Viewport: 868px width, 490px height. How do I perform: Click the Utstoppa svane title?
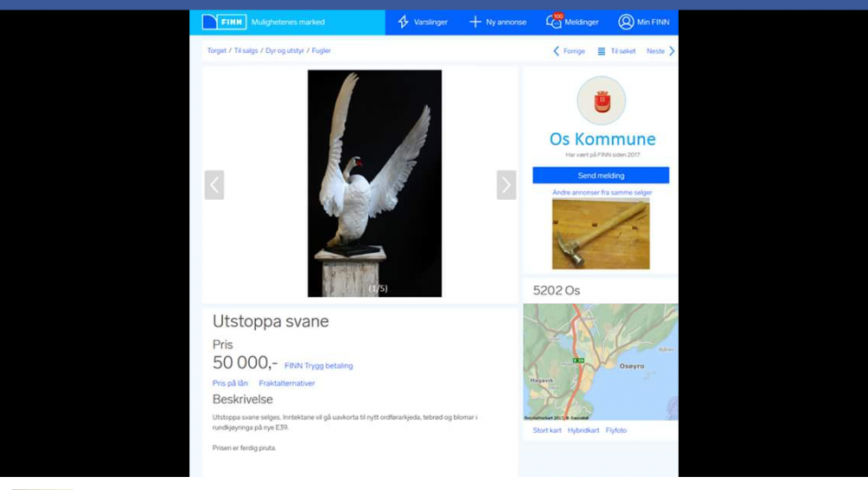271,321
